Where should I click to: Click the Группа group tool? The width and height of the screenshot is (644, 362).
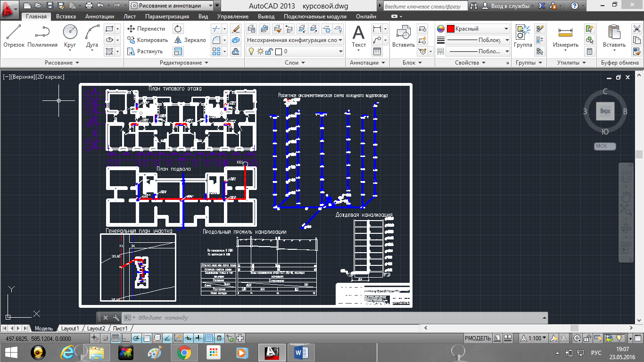pyautogui.click(x=523, y=36)
